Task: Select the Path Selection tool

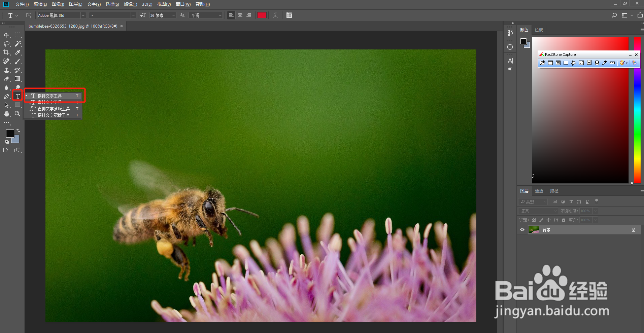Action: point(6,105)
